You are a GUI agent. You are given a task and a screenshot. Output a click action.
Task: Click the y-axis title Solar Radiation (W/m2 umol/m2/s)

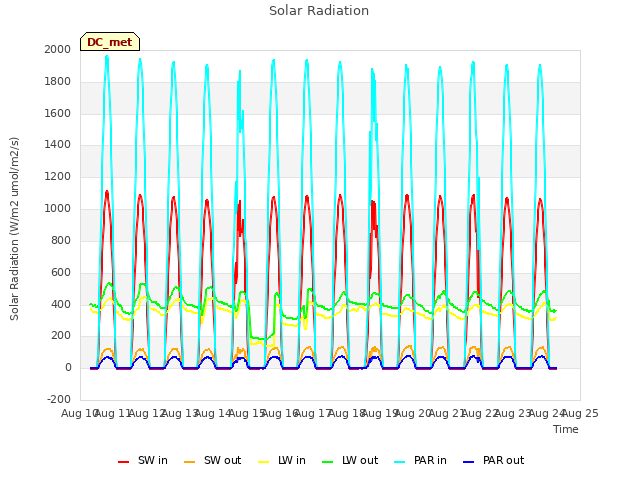(14, 229)
